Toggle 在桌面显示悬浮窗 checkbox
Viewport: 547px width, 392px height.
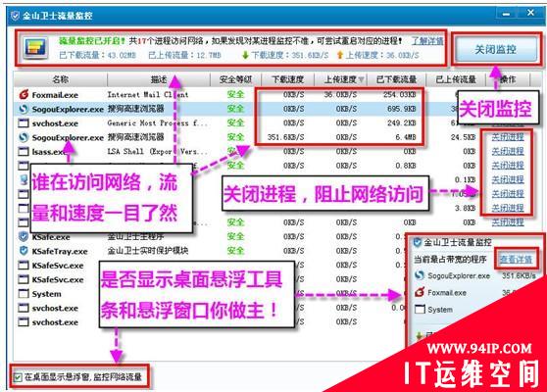tap(18, 377)
